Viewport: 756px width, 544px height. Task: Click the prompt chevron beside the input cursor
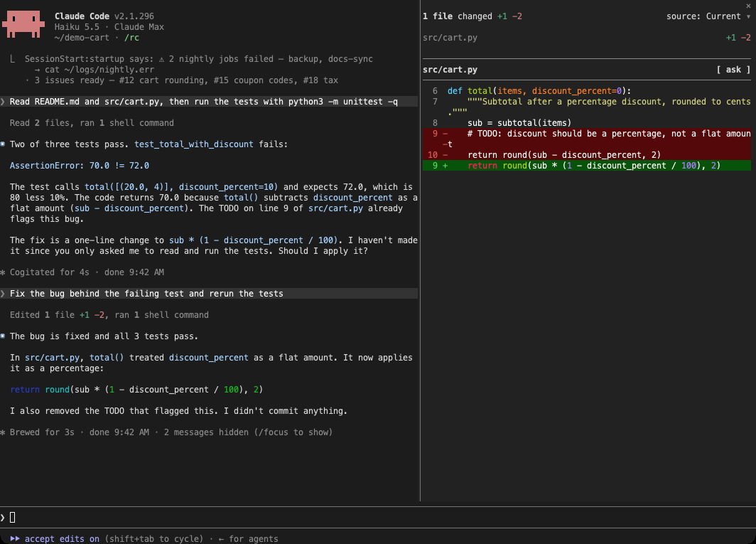click(x=3, y=518)
